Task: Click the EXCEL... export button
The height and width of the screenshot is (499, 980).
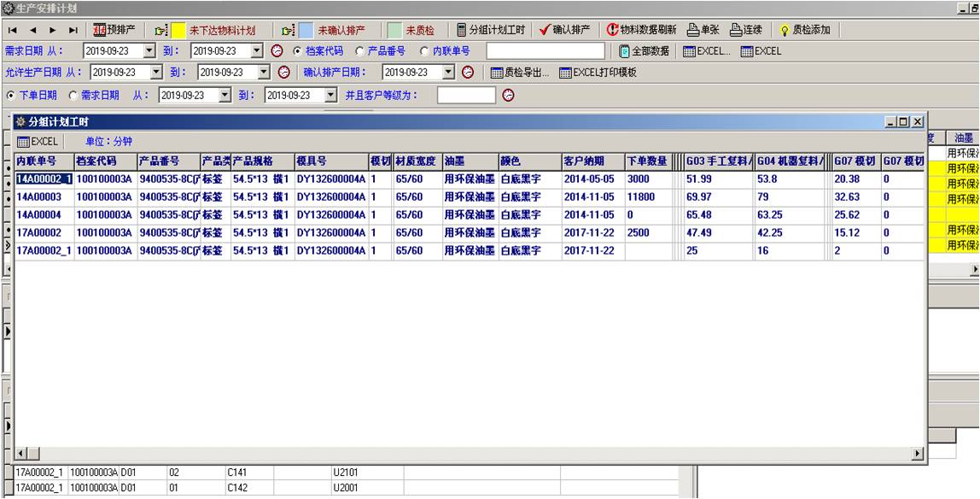Action: point(706,51)
